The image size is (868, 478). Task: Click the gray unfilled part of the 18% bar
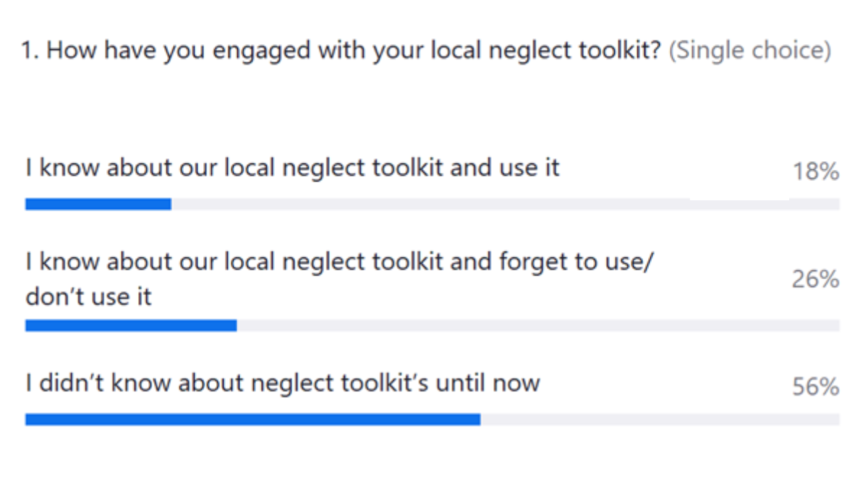505,205
